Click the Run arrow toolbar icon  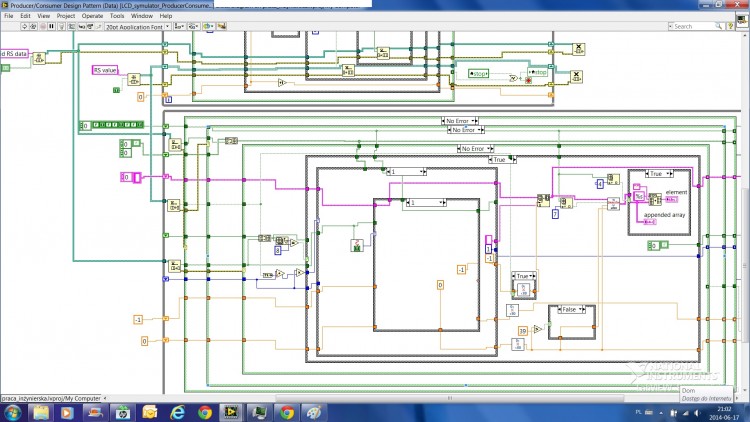pos(24,27)
